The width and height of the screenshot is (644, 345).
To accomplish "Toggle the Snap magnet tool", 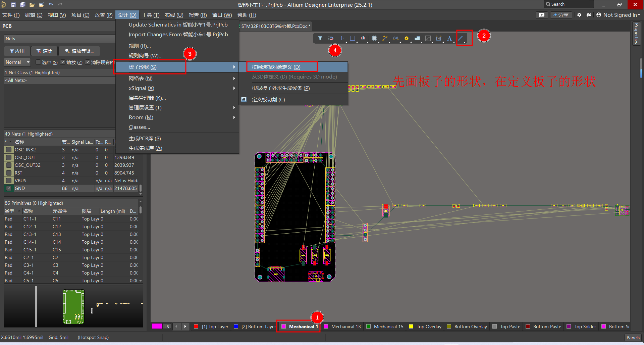I will [331, 38].
